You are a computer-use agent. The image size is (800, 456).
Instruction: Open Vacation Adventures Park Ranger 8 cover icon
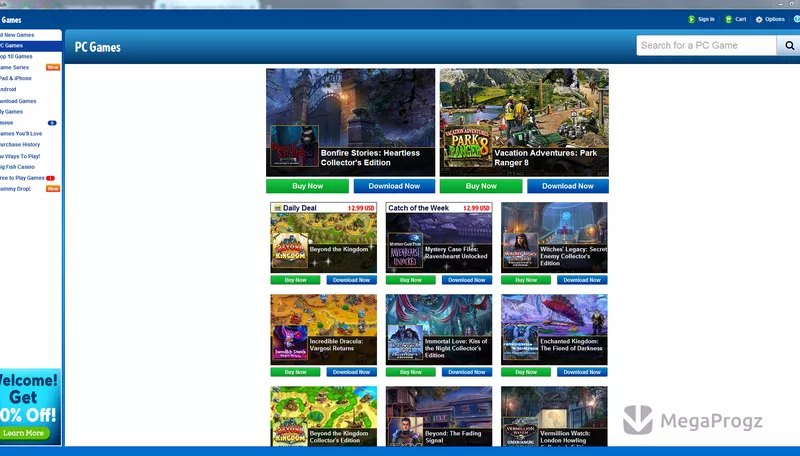tap(468, 146)
